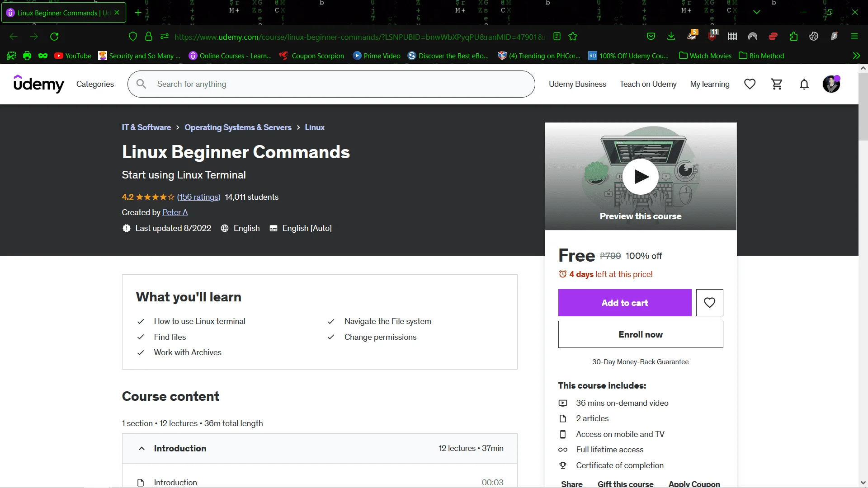The height and width of the screenshot is (488, 868).
Task: Click scroll-down arrow on page scrollbar
Action: pyautogui.click(x=863, y=483)
